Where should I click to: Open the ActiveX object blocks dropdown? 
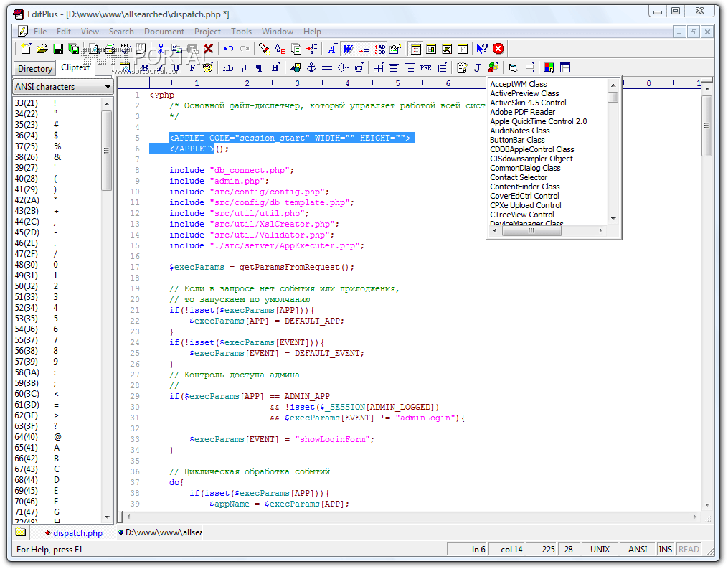click(493, 68)
